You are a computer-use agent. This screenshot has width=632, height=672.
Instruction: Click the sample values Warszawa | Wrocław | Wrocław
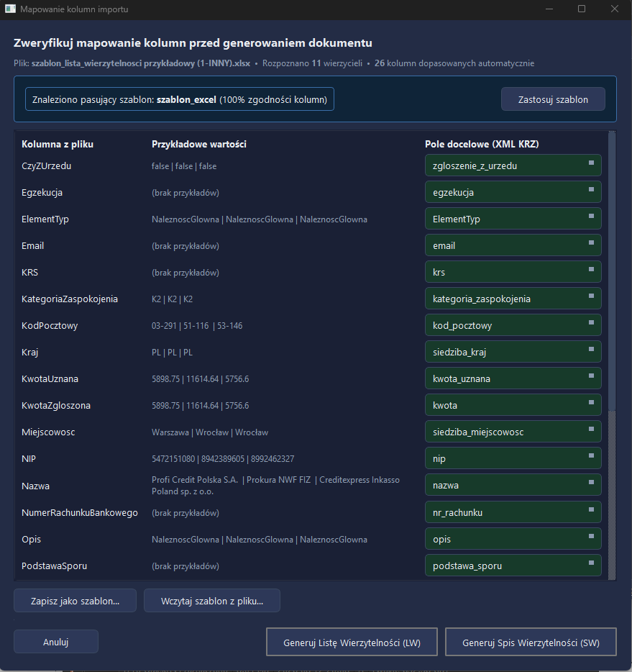pyautogui.click(x=210, y=432)
